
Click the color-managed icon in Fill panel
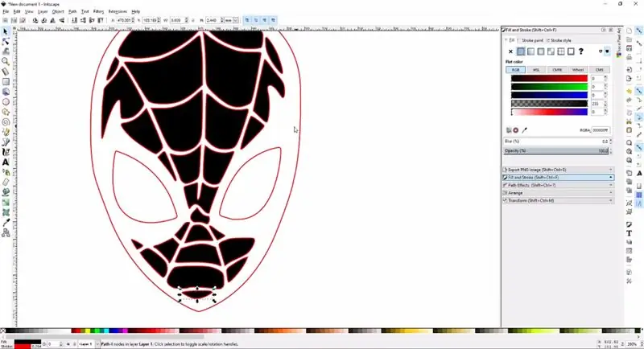coord(509,130)
